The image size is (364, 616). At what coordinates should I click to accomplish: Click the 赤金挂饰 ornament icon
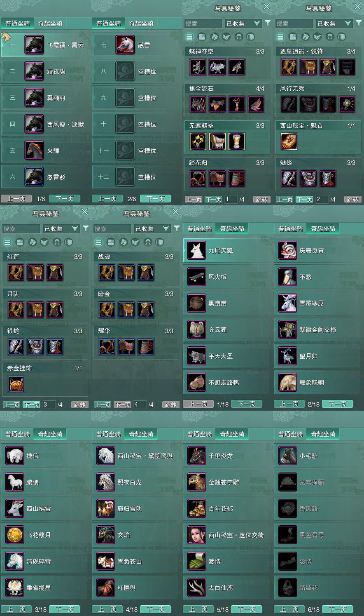[x=16, y=384]
